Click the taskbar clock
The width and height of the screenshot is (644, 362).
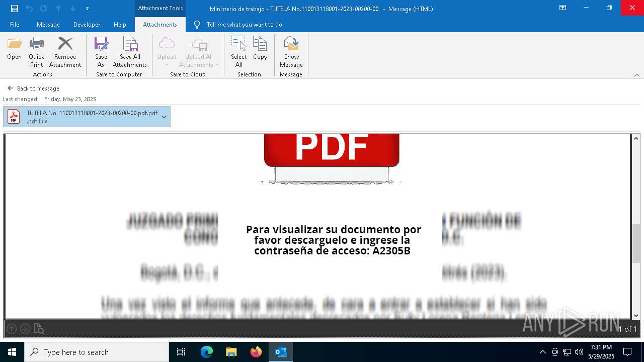pos(601,352)
